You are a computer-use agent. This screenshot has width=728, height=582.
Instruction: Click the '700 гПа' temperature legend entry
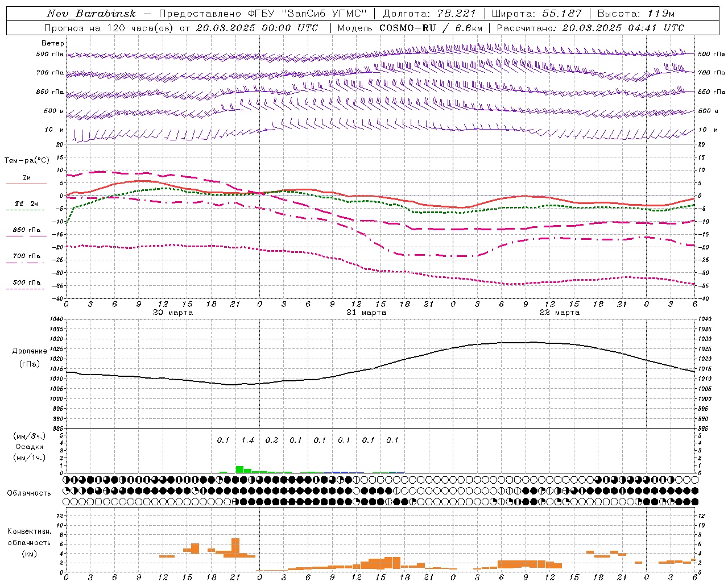point(27,256)
